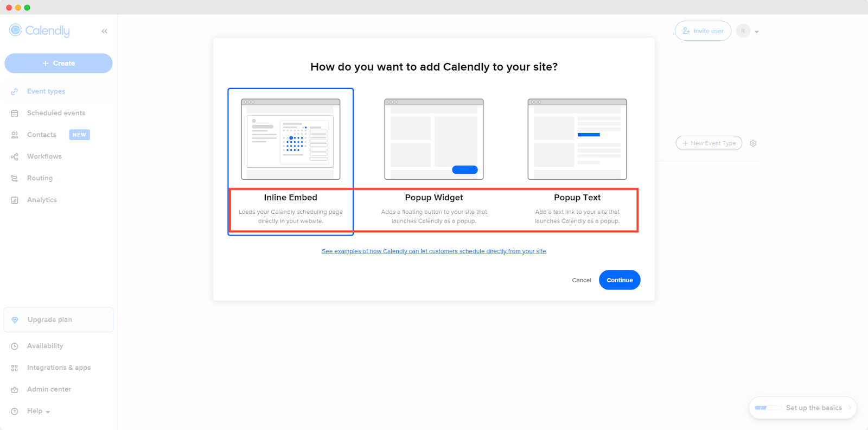Expand the Help menu caret
Viewport: 868px width, 430px height.
pyautogui.click(x=48, y=412)
